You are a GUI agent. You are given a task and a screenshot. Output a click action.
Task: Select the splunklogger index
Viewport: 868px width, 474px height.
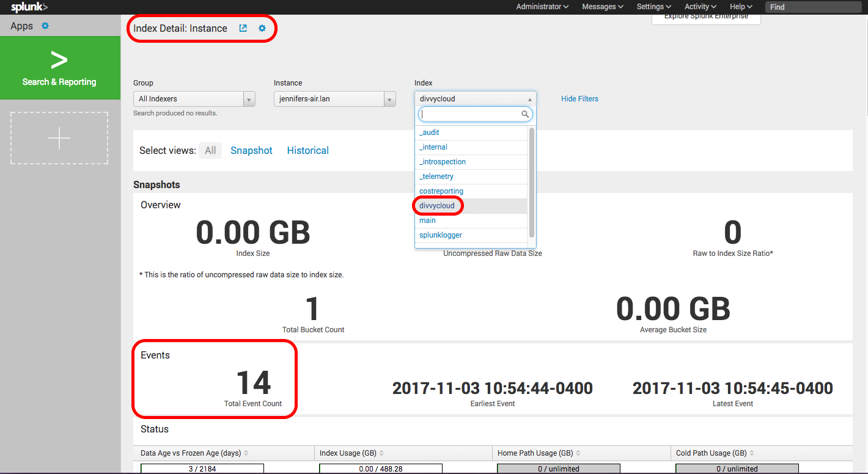click(x=471, y=235)
